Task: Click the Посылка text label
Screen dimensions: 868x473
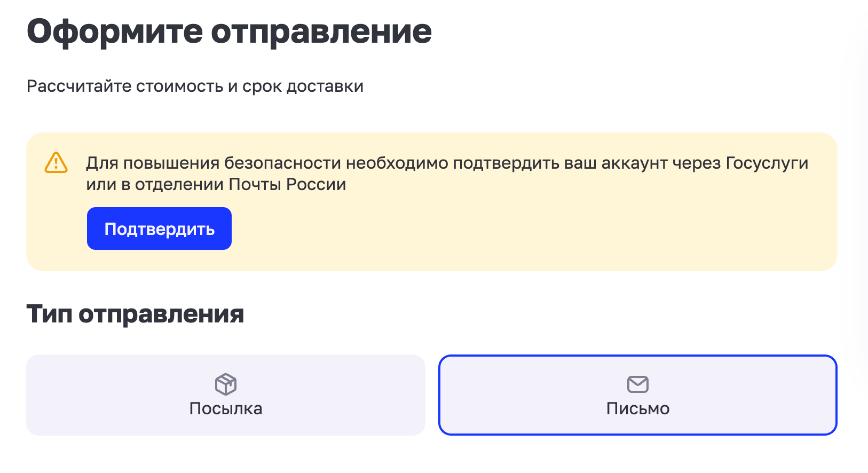Action: pyautogui.click(x=226, y=409)
